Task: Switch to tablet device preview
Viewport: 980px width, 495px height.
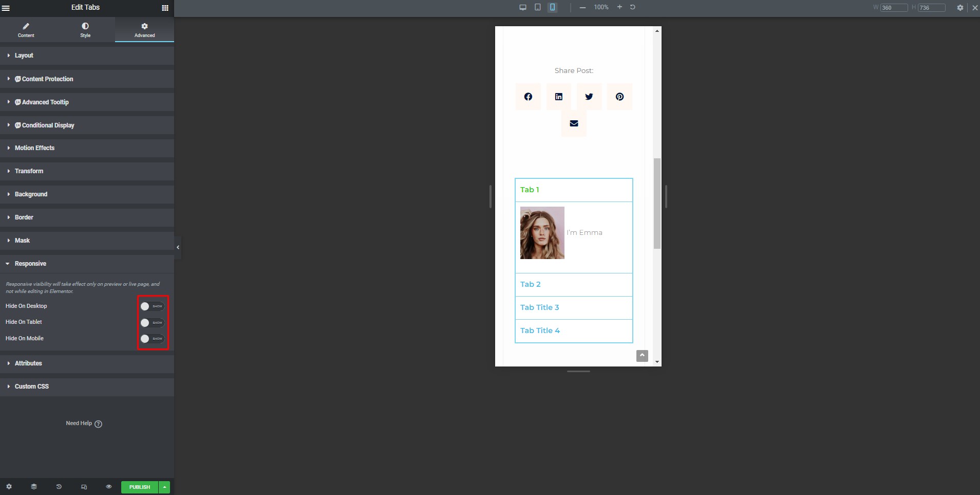Action: (538, 7)
